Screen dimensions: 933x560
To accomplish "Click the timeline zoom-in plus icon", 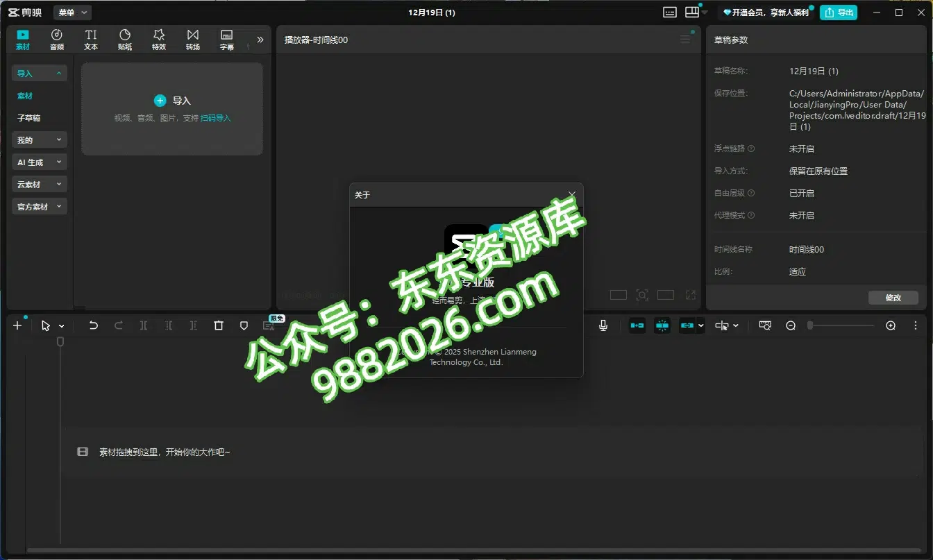I will 891,325.
